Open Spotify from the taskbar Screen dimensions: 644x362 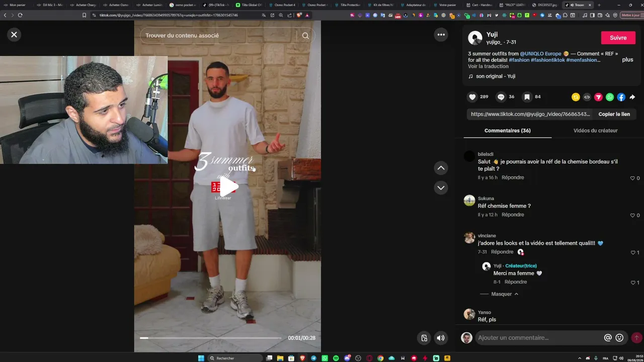coord(336,358)
